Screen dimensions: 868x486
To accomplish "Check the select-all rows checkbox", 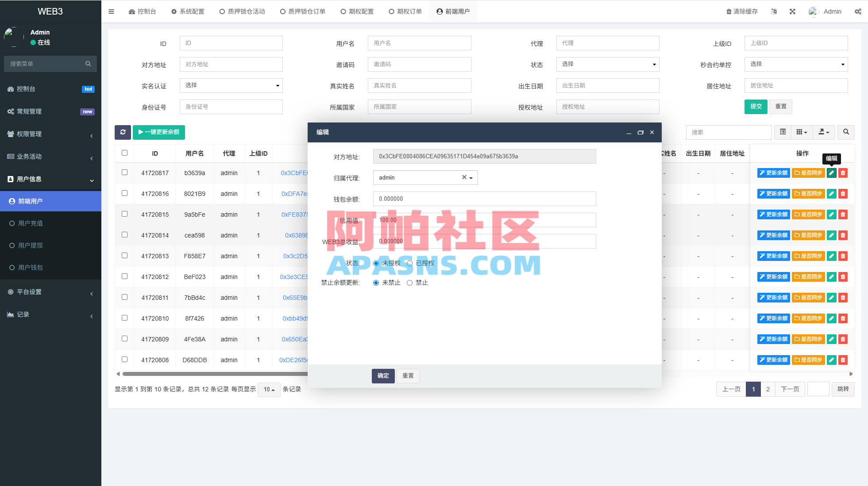I will [x=124, y=153].
